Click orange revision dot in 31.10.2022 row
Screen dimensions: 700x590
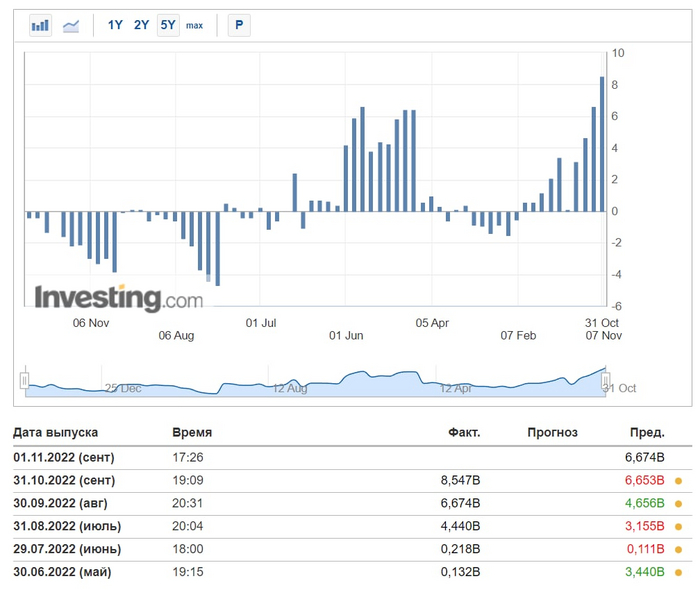[x=680, y=480]
